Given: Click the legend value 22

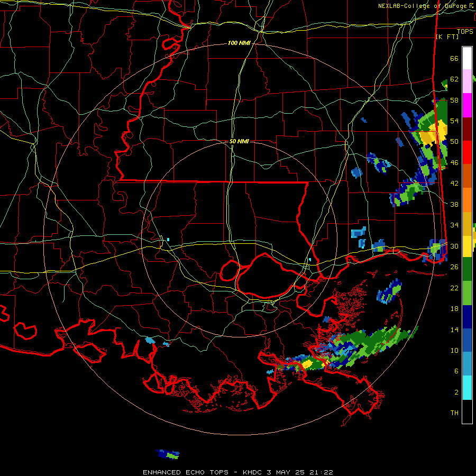Looking at the screenshot, I should (454, 288).
